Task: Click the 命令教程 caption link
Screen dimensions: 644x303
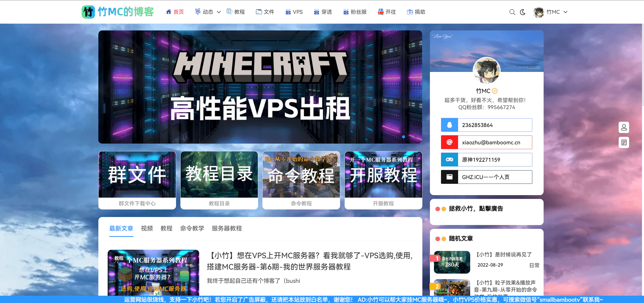Action: [x=301, y=203]
